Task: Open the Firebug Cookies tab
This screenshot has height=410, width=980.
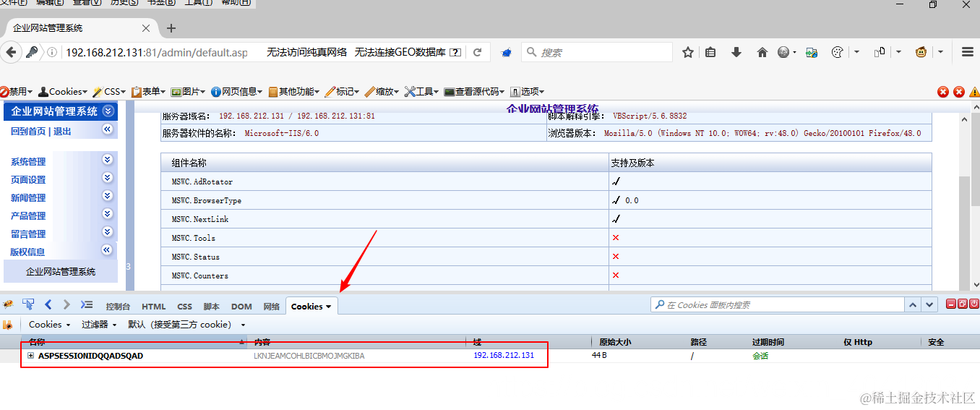Action: pos(311,307)
